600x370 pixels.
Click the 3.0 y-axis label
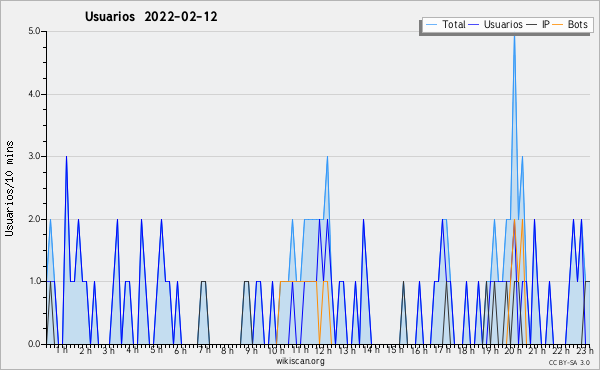pos(34,156)
